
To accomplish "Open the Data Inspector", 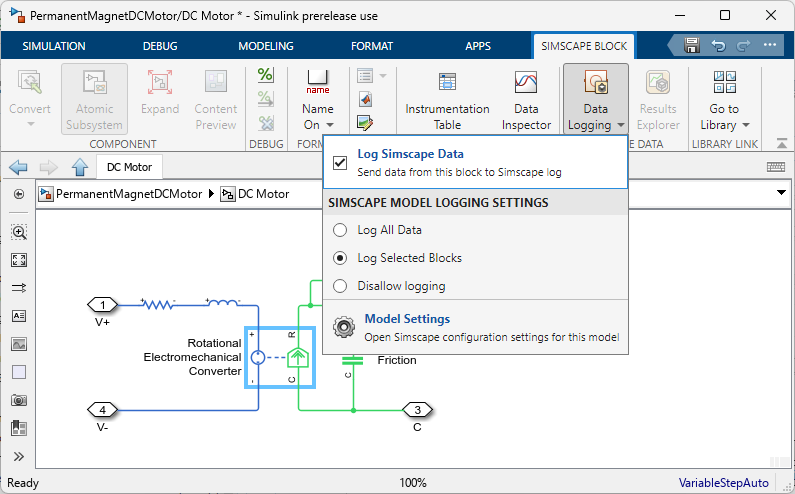I will (526, 100).
